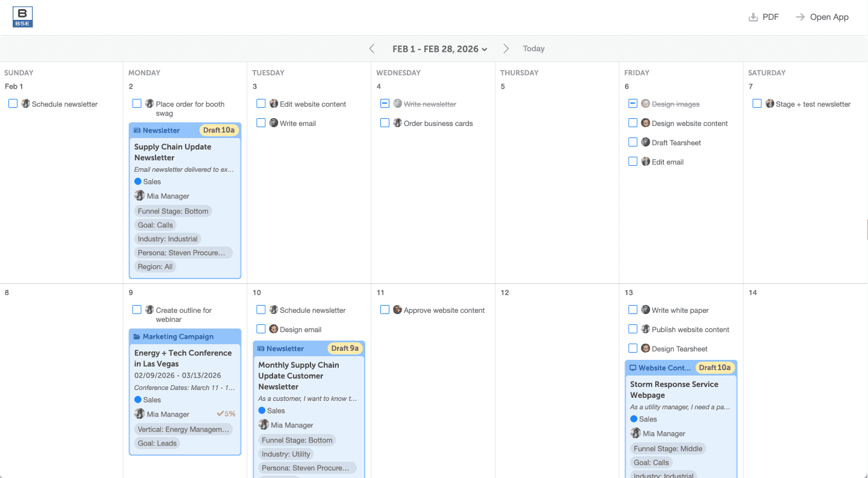Click avatar beside Approve website content
The width and height of the screenshot is (868, 478).
tap(398, 310)
